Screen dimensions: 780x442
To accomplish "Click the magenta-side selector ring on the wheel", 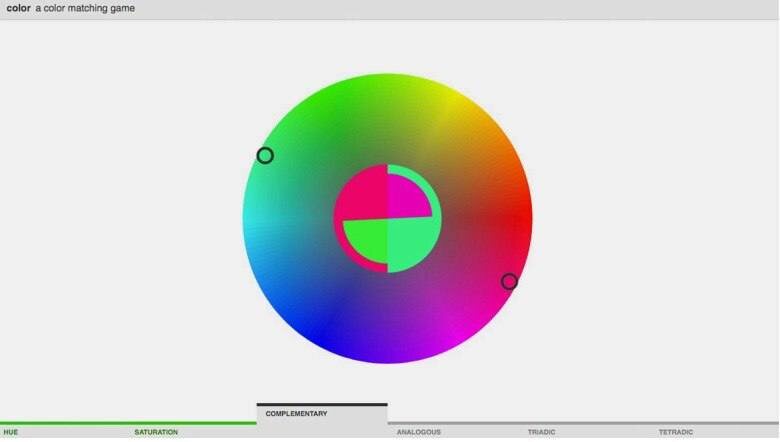I will click(x=509, y=281).
